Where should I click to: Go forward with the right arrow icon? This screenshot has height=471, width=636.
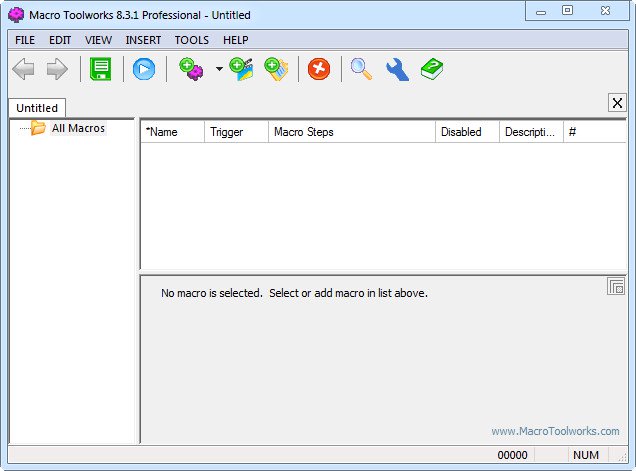57,69
